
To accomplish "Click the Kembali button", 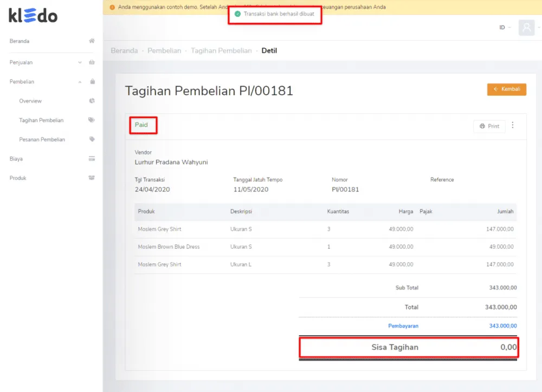I will click(x=506, y=89).
